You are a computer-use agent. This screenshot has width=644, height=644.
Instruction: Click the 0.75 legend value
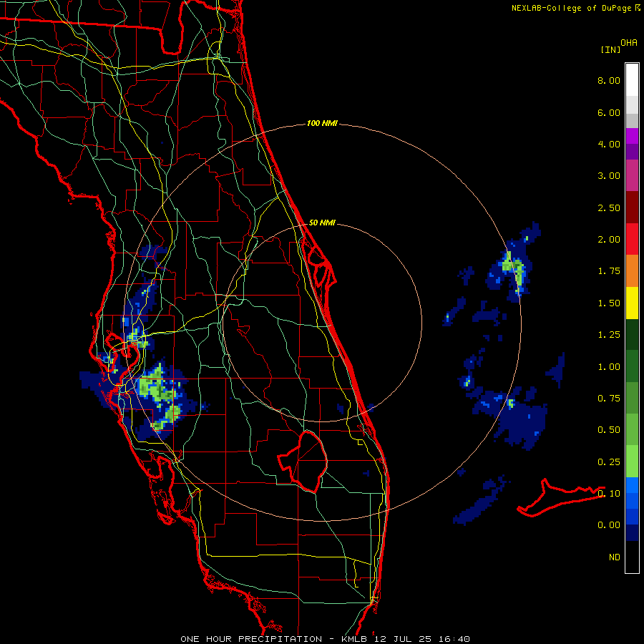click(609, 399)
